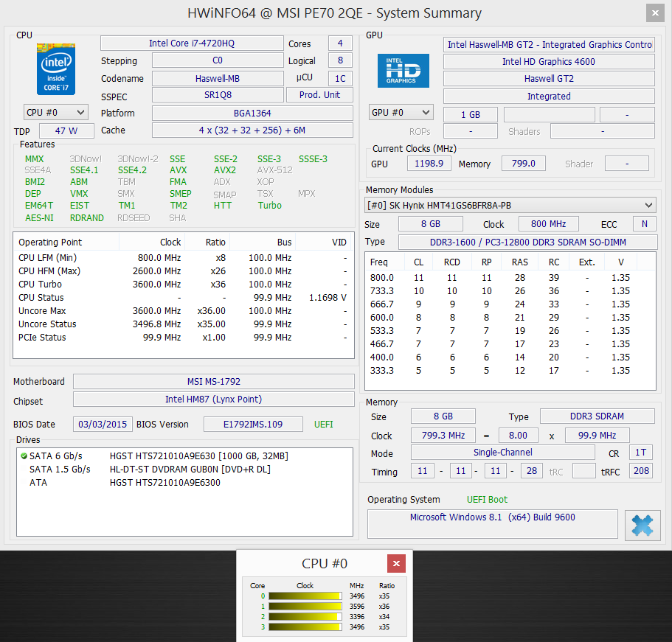
Task: Click the AVX2 feature label
Action: 224,170
